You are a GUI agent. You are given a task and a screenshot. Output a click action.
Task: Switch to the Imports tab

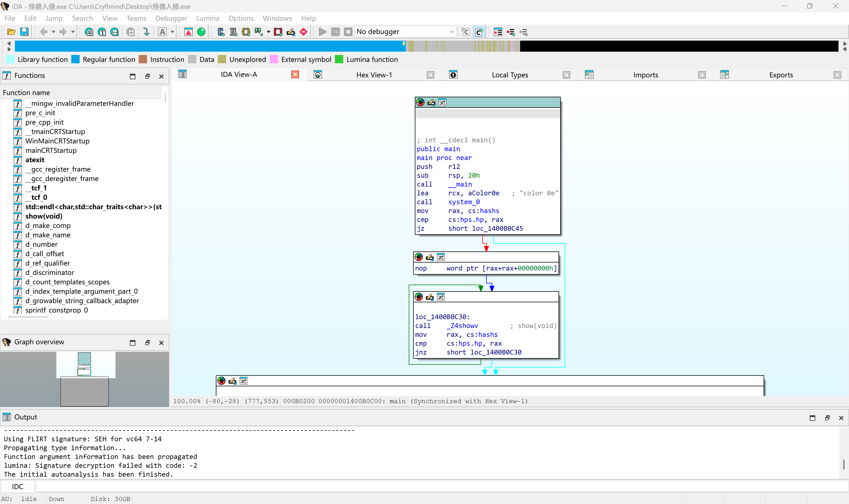(645, 75)
